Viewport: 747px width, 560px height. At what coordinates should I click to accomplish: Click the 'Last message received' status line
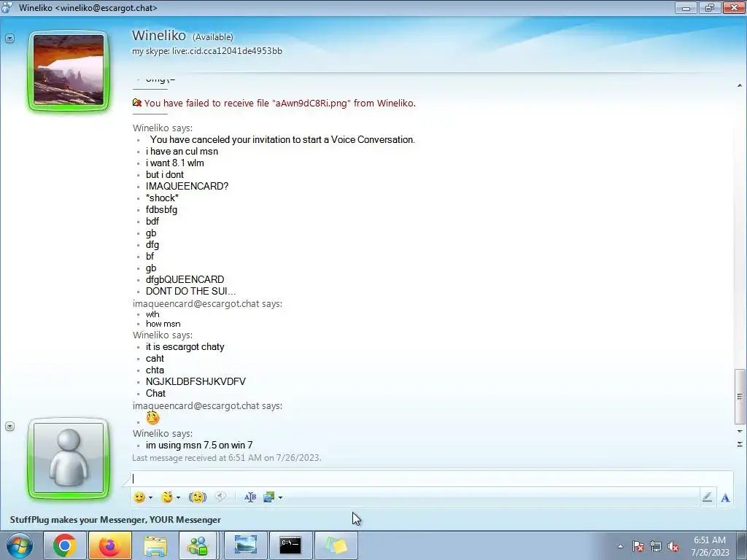227,458
